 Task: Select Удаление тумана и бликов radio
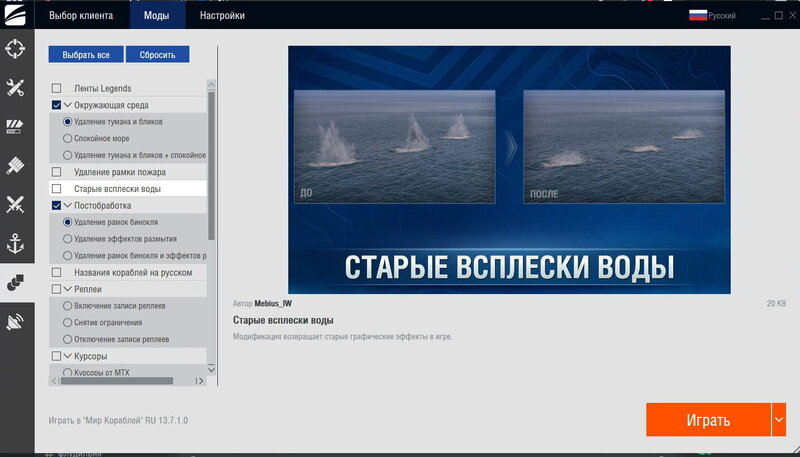(x=67, y=122)
